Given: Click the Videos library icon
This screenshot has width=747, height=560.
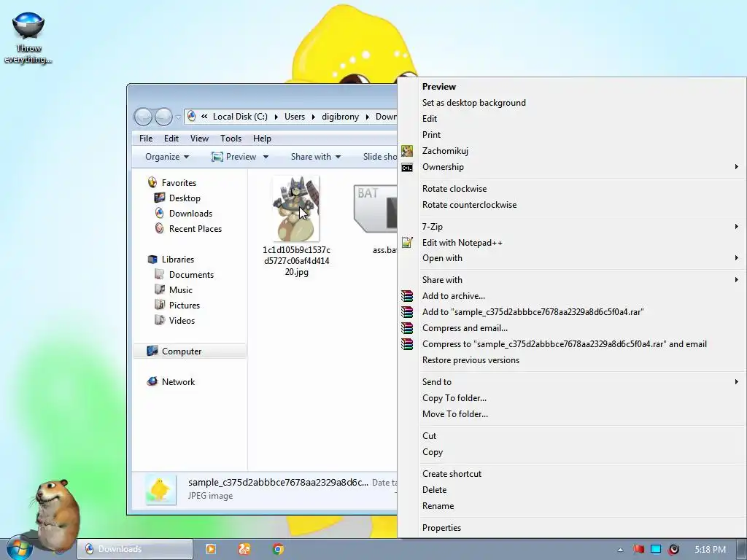Looking at the screenshot, I should [160, 320].
